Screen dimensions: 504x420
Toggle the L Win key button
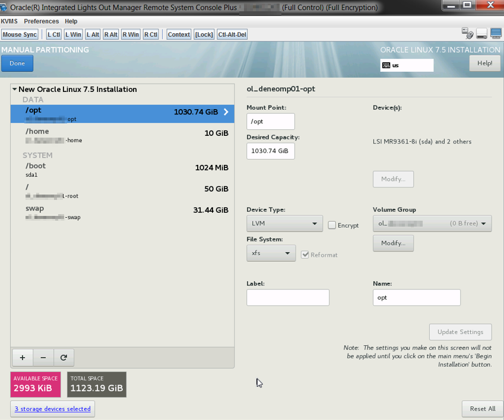click(x=73, y=34)
